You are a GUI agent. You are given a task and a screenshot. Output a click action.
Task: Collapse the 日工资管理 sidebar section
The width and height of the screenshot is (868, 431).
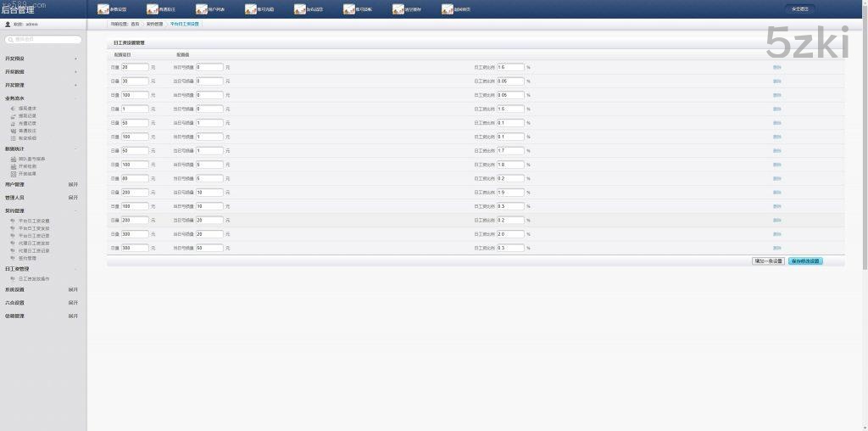coord(75,269)
